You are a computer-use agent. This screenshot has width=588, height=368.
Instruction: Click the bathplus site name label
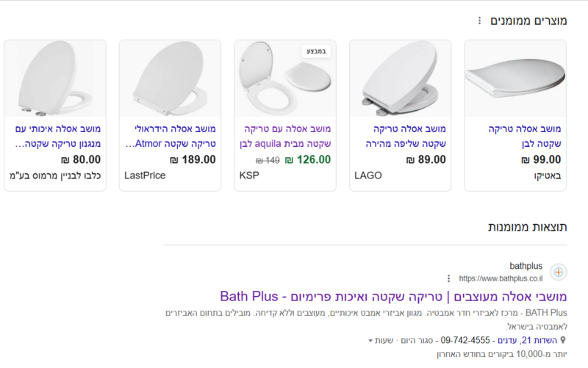[526, 266]
